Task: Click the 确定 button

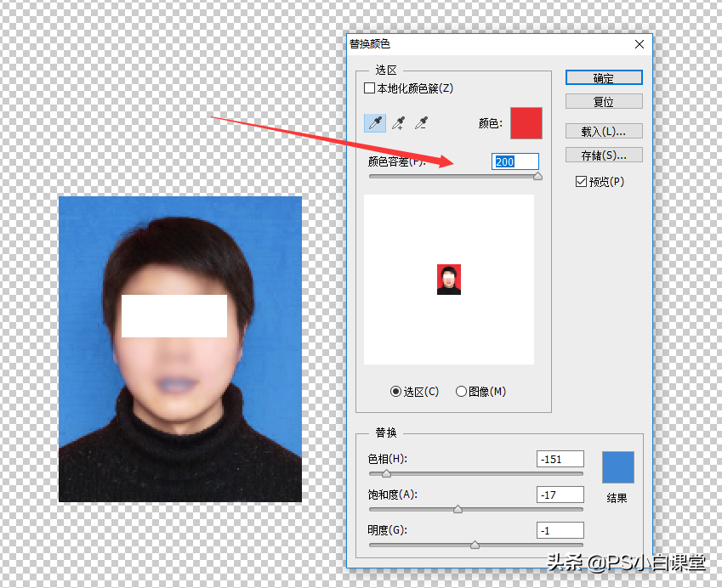Action: tap(604, 78)
